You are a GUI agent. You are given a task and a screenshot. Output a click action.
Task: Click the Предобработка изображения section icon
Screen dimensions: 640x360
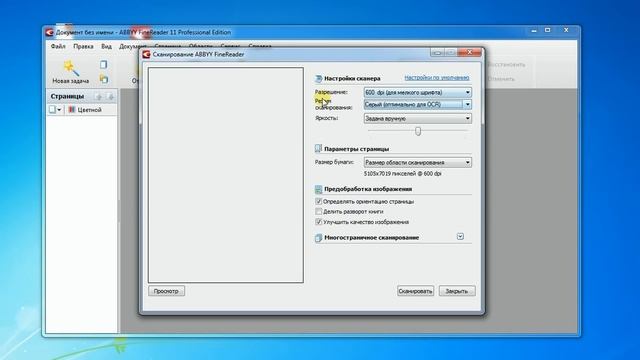[318, 189]
